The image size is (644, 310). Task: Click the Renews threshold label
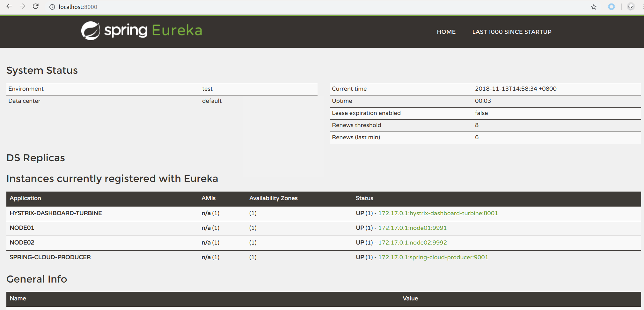click(356, 125)
